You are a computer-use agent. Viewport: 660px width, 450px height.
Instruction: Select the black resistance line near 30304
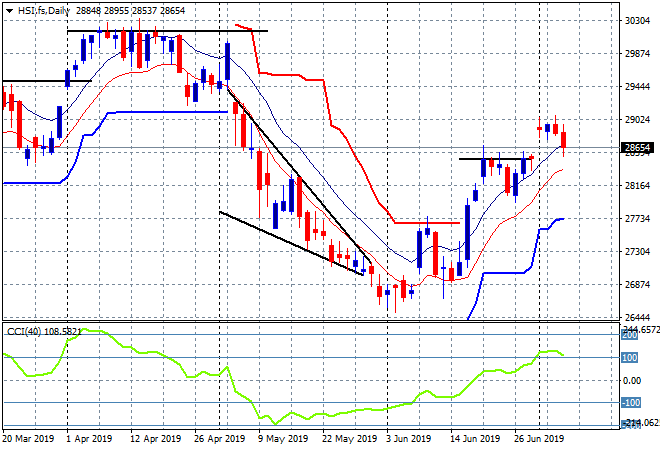(x=168, y=31)
